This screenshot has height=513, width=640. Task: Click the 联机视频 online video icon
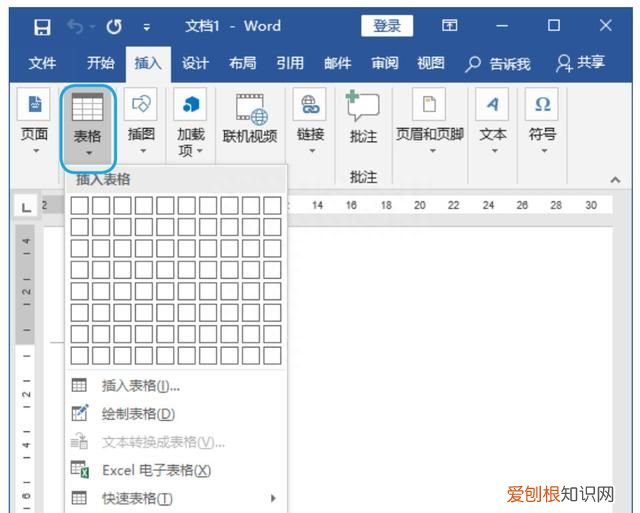[251, 109]
